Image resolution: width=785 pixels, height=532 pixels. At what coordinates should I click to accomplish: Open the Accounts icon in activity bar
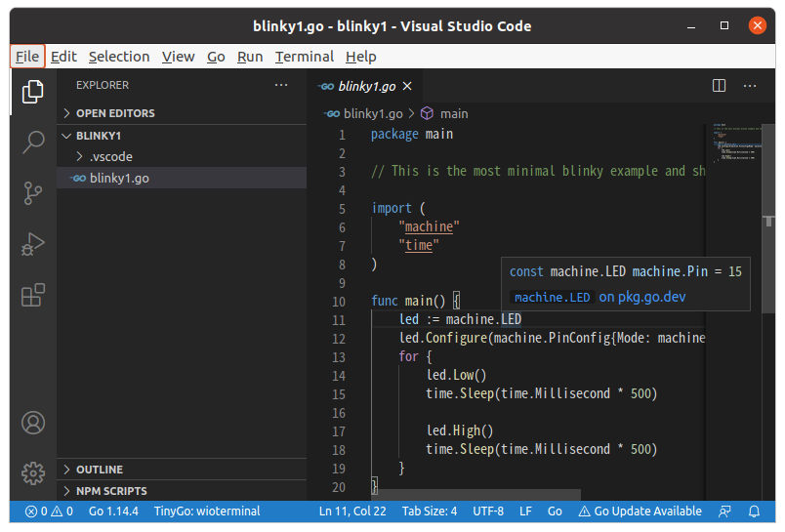pyautogui.click(x=33, y=423)
